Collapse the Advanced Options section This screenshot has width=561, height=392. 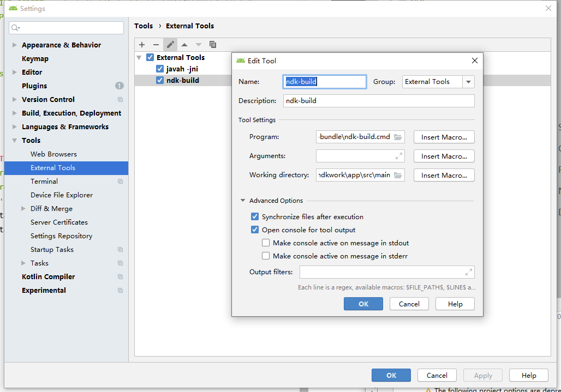coord(243,201)
